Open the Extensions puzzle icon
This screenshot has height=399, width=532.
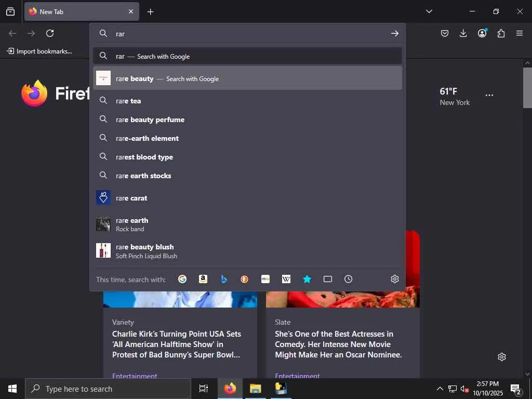(501, 33)
